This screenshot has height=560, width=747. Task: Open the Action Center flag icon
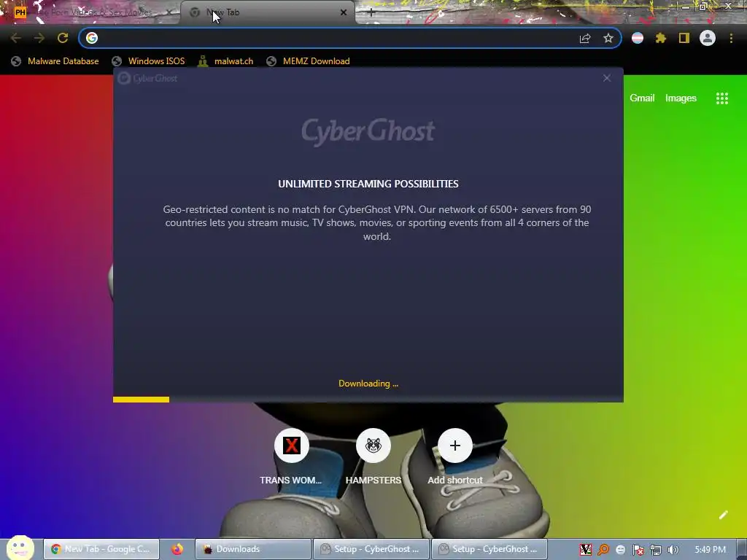pos(638,550)
